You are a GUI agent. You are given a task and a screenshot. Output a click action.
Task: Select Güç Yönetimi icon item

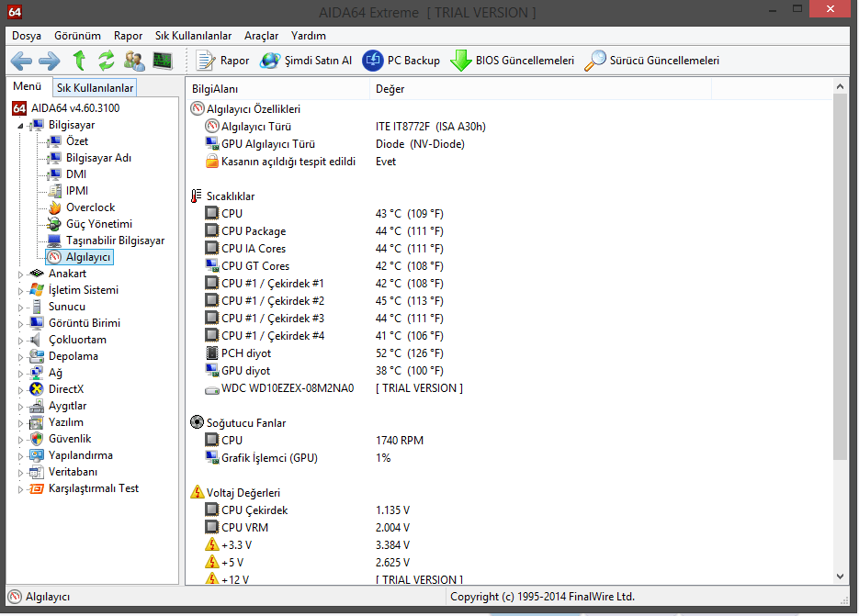click(54, 224)
